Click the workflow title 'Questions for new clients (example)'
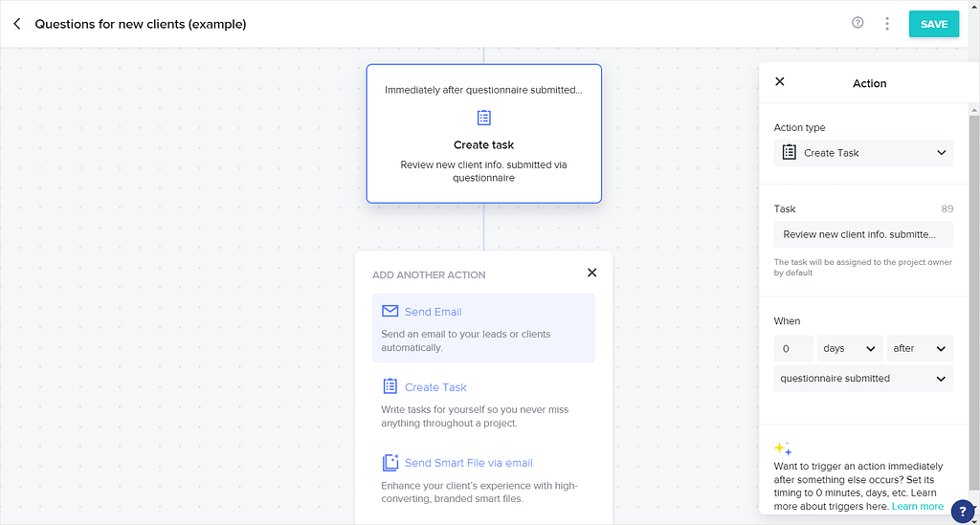The width and height of the screenshot is (980, 525). (141, 24)
